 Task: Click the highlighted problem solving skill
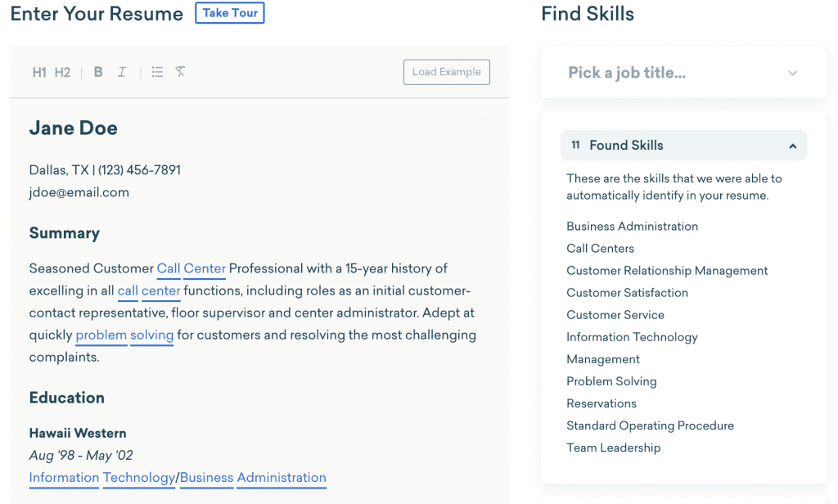click(x=124, y=335)
